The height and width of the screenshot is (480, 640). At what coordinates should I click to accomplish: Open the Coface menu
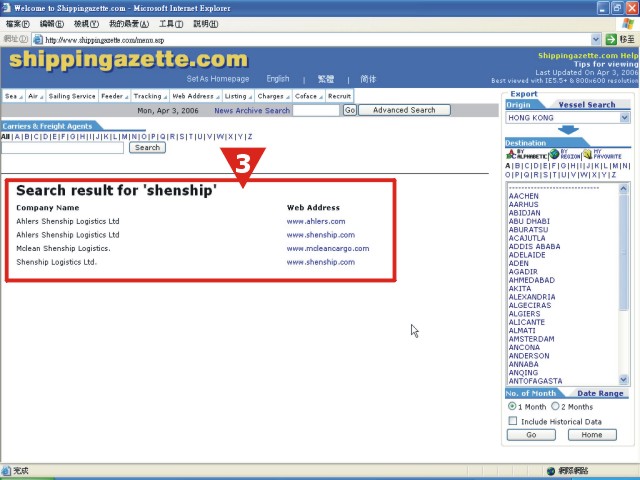[309, 96]
